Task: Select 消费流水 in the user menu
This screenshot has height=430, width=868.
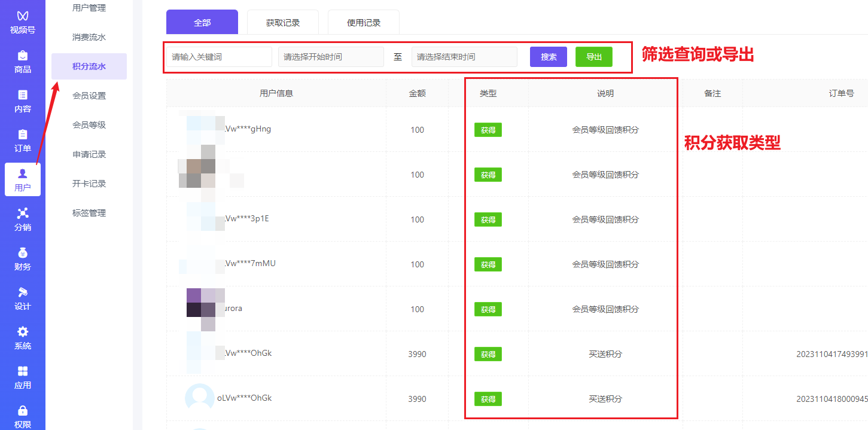Action: click(x=89, y=36)
